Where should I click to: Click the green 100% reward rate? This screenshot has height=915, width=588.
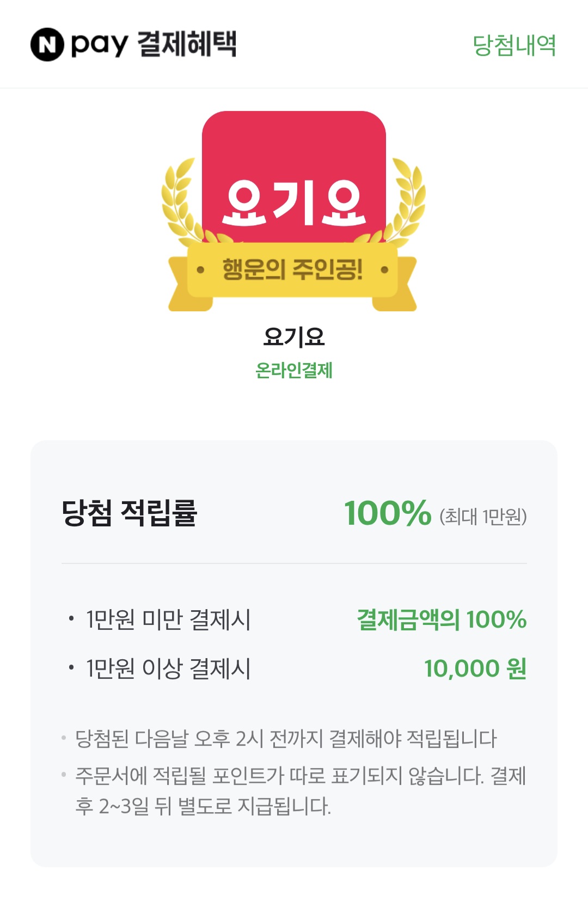click(388, 513)
